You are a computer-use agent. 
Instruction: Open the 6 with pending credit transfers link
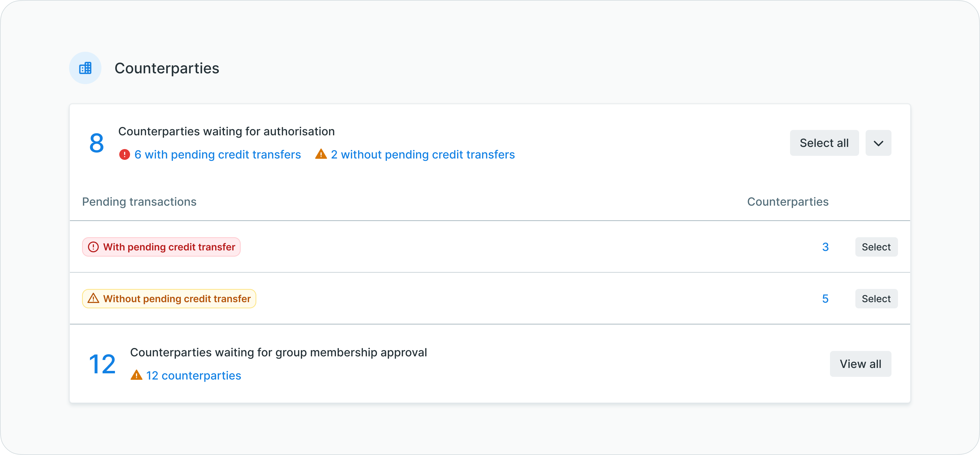coord(217,155)
